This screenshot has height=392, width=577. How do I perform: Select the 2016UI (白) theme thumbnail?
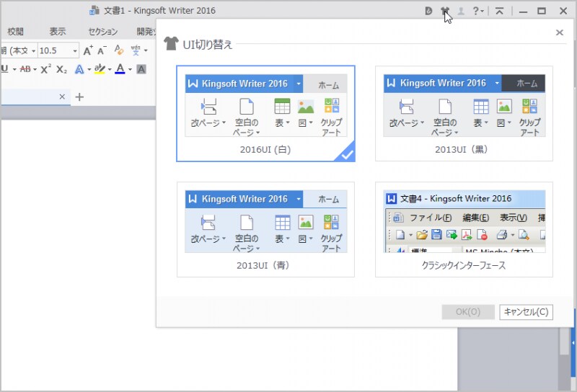265,113
